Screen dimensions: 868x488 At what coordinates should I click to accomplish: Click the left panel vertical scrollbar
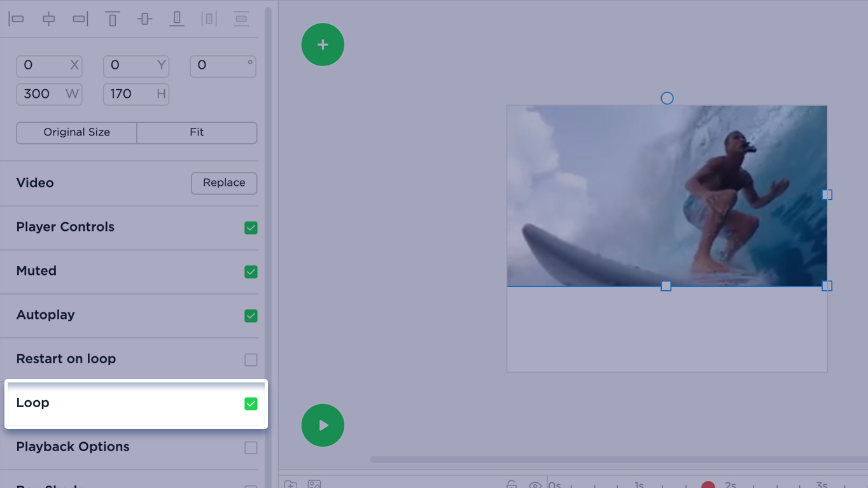click(269, 247)
